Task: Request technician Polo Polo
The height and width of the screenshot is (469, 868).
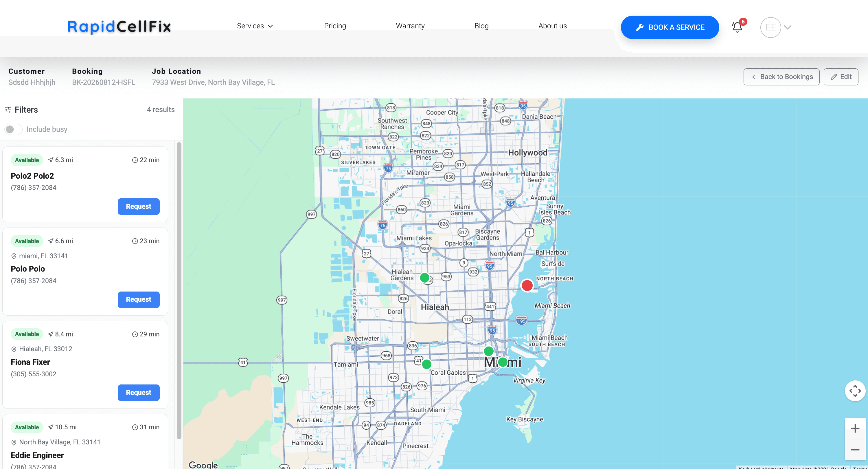Action: [139, 299]
